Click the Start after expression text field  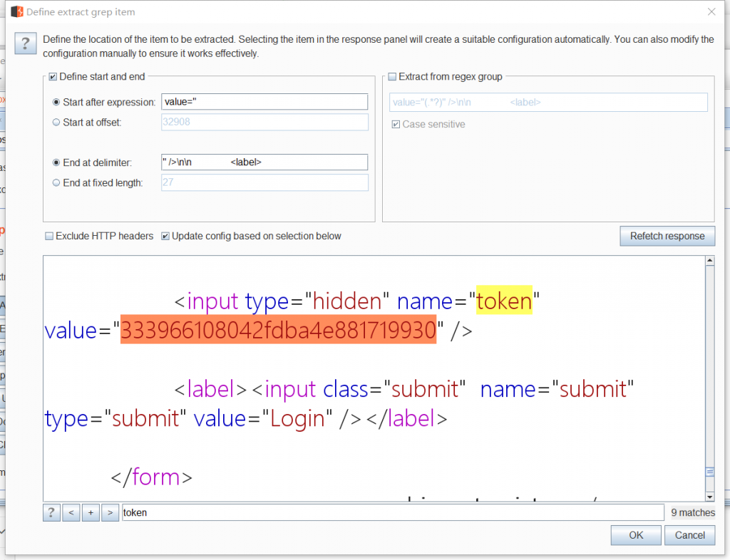(264, 102)
